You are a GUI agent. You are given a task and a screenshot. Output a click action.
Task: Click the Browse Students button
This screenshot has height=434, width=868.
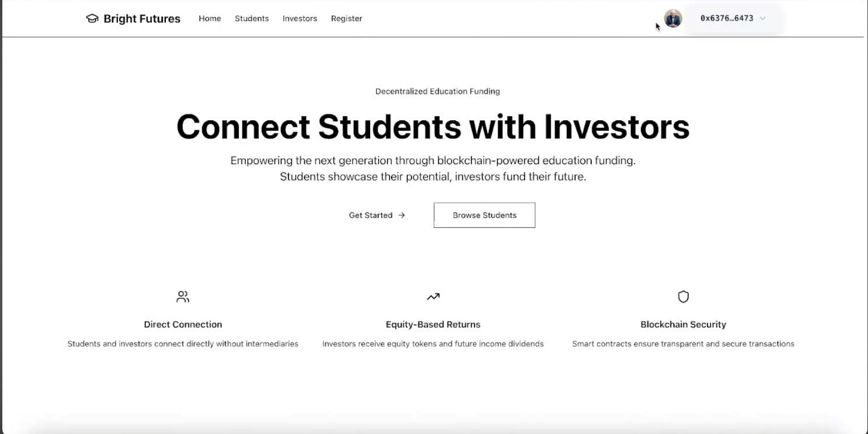point(484,215)
